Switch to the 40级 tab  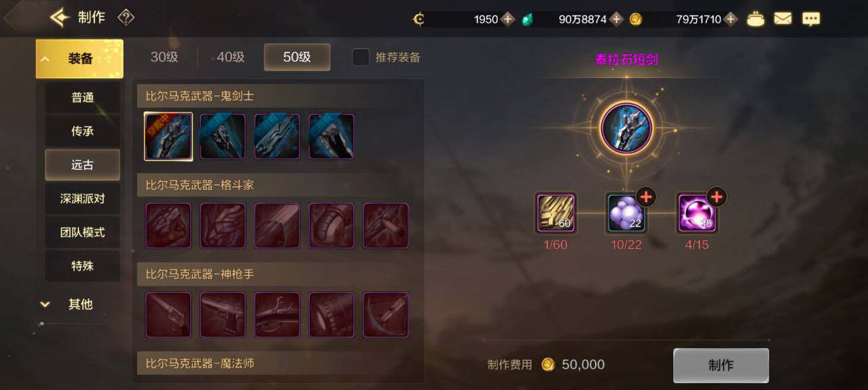tap(230, 57)
